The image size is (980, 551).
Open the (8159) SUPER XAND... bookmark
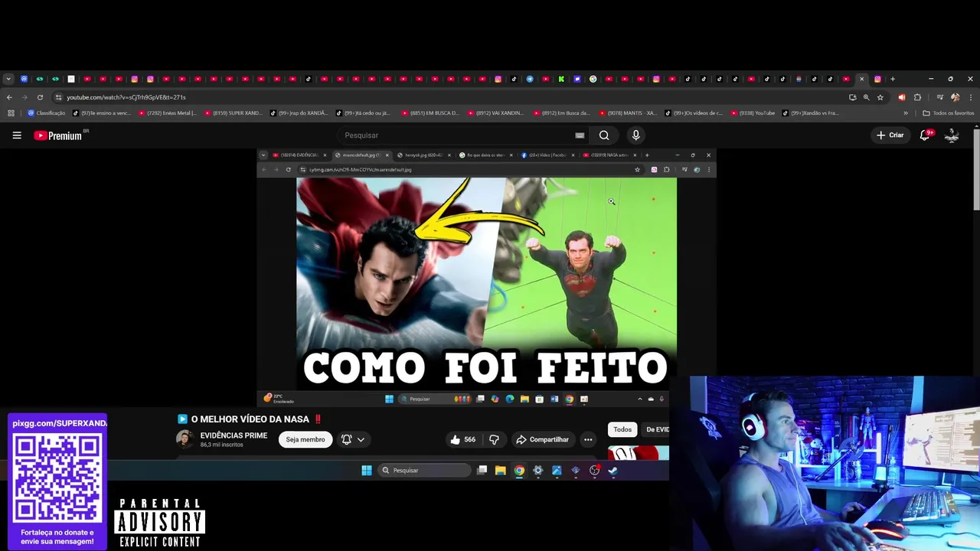pyautogui.click(x=234, y=113)
